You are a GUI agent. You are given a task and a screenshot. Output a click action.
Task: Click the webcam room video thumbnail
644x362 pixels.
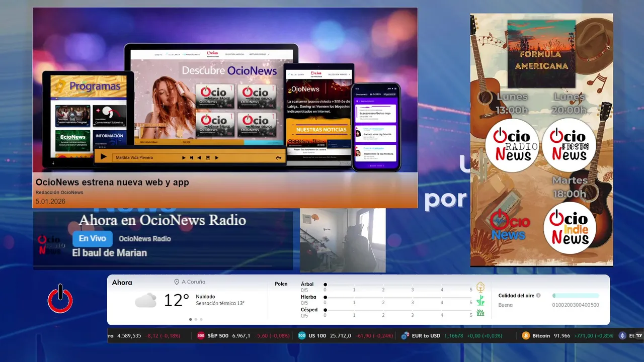pyautogui.click(x=343, y=240)
